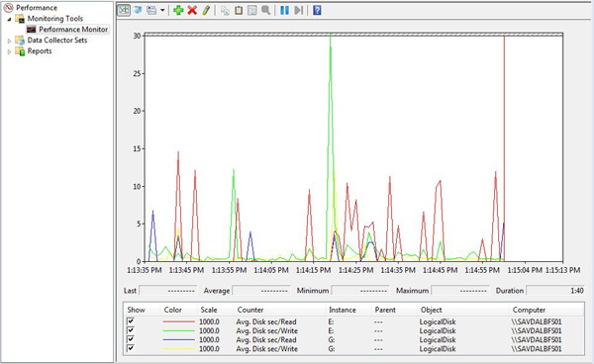
Task: Uncheck Show for E: Avg. Disk sec/Read
Action: tap(131, 321)
